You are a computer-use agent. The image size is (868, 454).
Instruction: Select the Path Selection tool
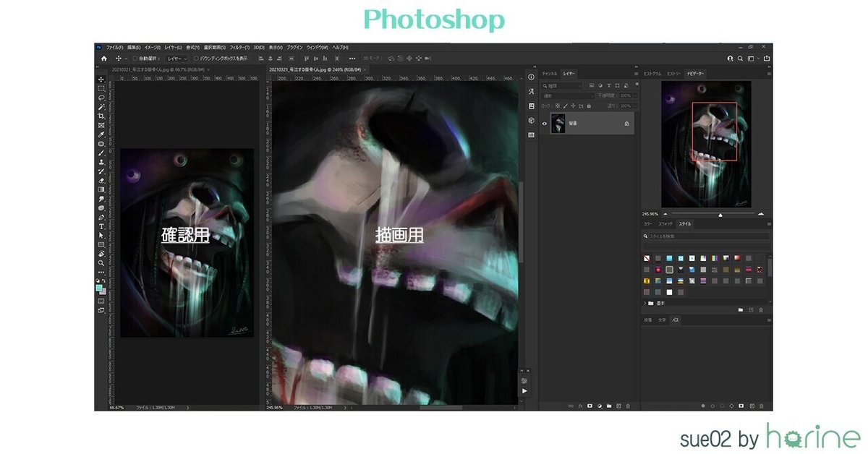101,236
